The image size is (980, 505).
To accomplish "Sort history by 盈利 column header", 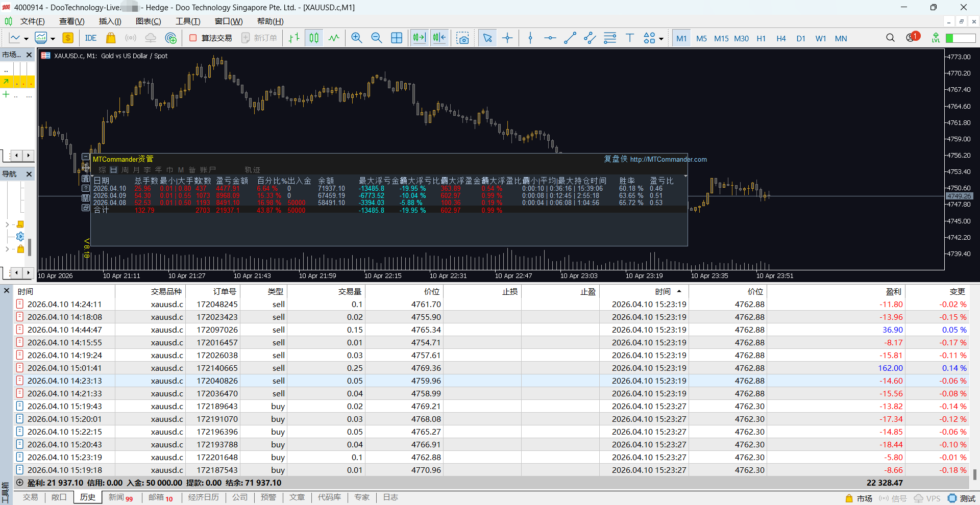I will point(893,291).
